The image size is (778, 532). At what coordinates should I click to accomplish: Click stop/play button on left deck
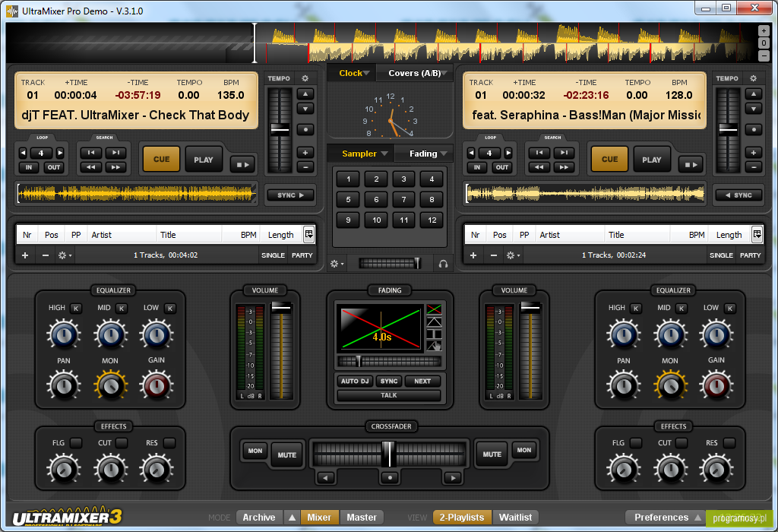242,165
